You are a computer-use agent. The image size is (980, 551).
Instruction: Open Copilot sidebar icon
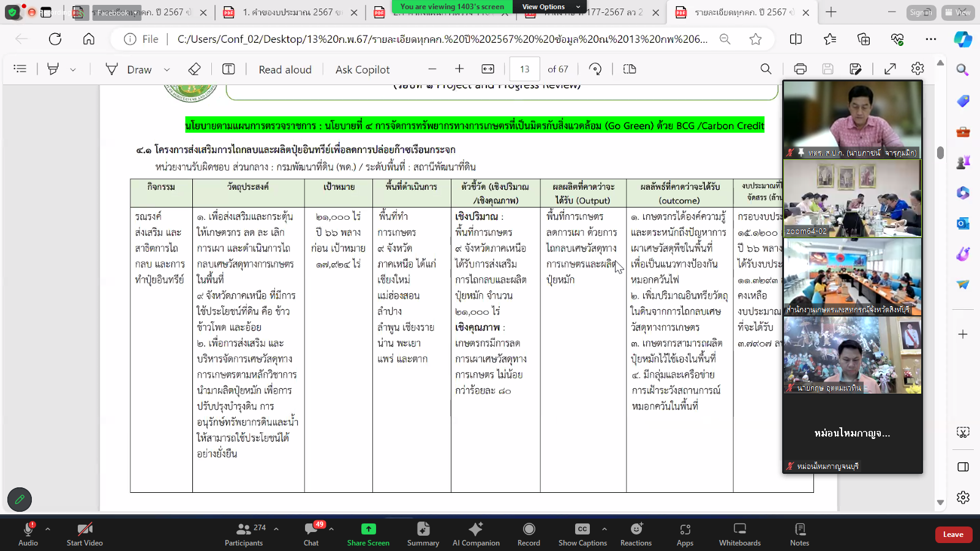(x=963, y=39)
